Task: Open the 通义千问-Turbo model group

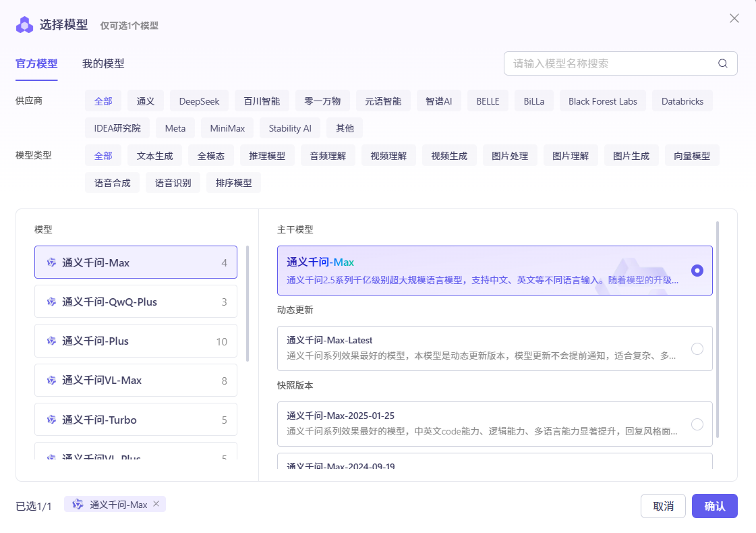Action: [136, 420]
